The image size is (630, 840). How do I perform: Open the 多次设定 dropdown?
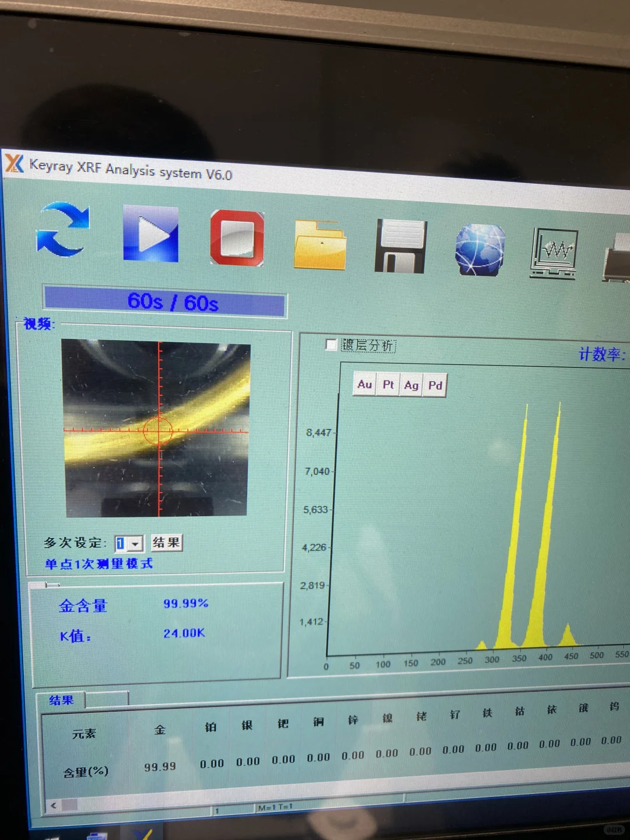tap(135, 544)
